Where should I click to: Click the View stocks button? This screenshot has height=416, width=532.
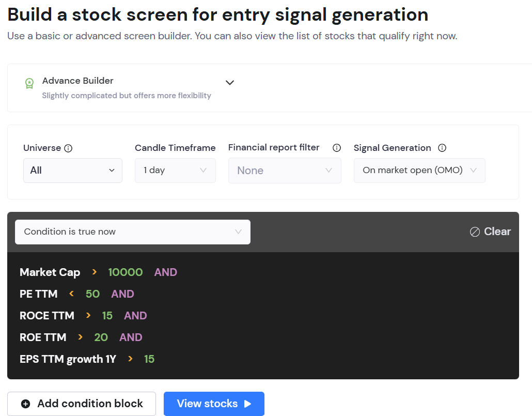coord(214,404)
